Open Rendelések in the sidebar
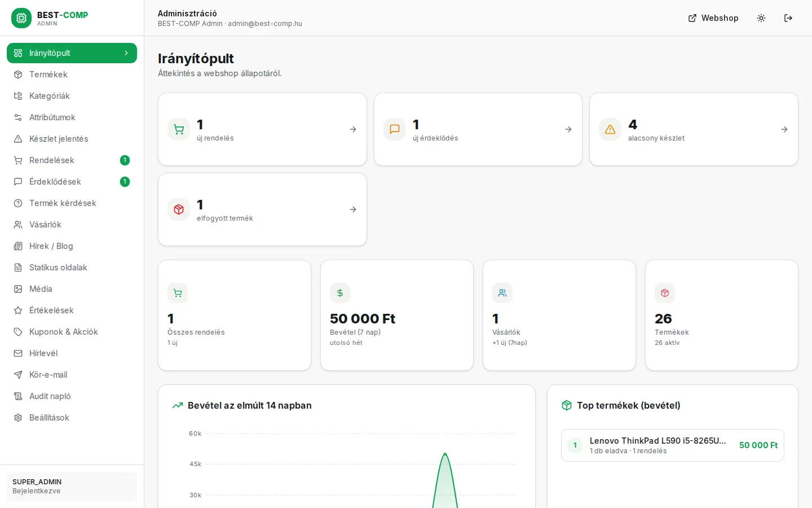This screenshot has height=508, width=812. click(x=72, y=160)
